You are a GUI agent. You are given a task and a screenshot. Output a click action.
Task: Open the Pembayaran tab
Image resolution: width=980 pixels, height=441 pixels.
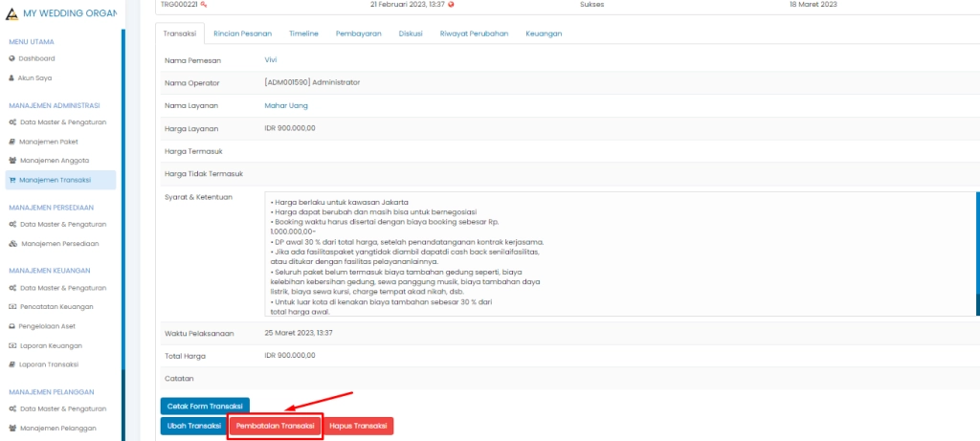tap(359, 33)
